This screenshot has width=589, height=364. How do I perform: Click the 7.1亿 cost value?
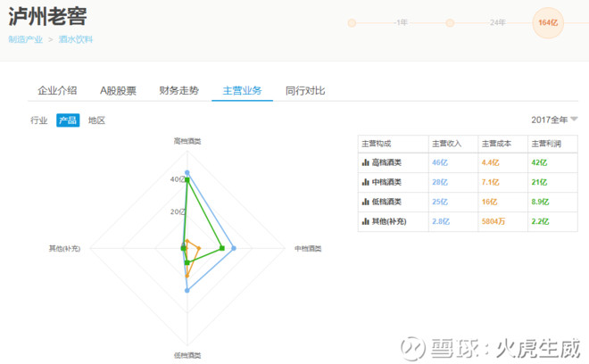[490, 182]
